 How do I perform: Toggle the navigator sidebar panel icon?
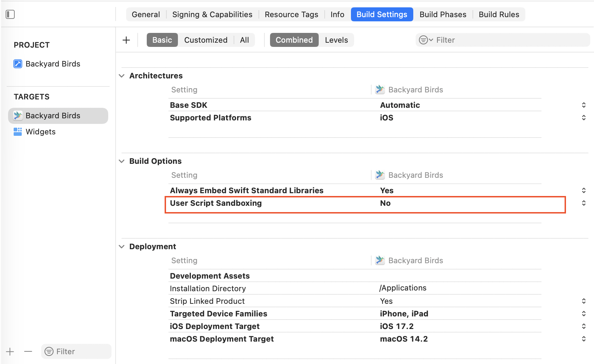(x=10, y=14)
